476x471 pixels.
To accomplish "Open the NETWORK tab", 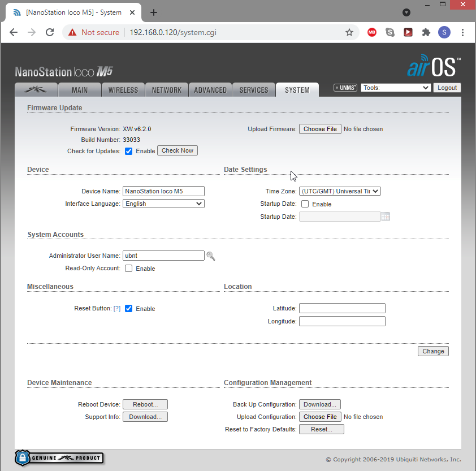I will pyautogui.click(x=167, y=90).
